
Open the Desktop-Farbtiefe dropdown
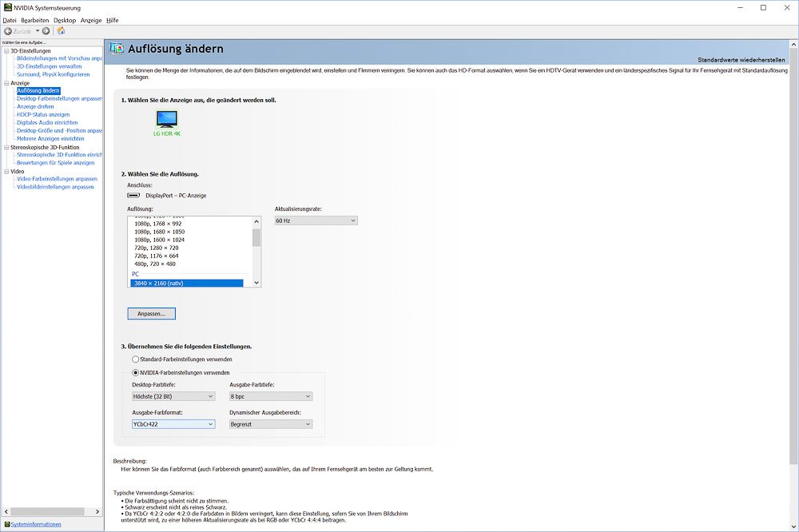coord(173,396)
